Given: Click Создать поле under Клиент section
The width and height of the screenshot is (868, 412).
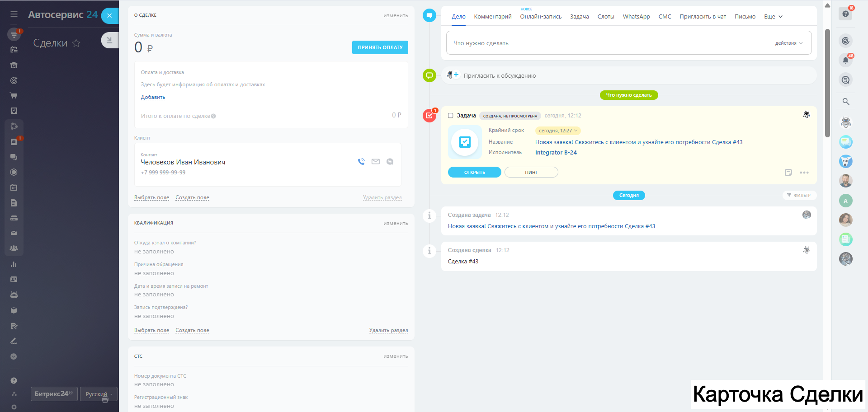Looking at the screenshot, I should point(192,197).
